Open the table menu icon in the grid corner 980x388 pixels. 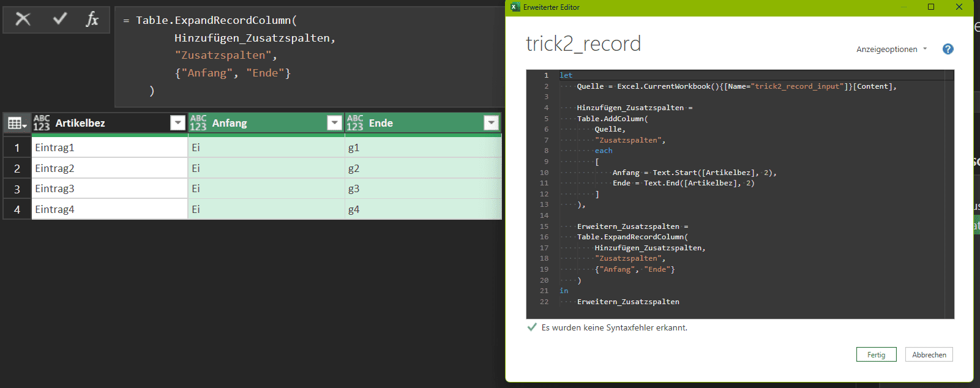[17, 123]
